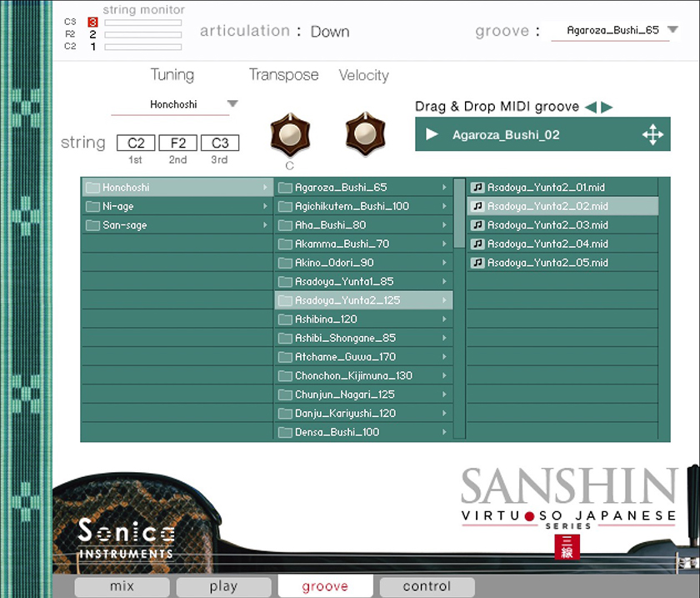Select Asadoya_Yunta2_05.mid file

click(562, 263)
